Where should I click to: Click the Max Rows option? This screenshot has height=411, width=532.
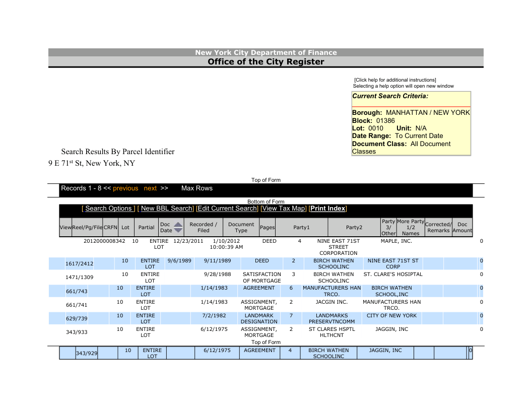196,188
